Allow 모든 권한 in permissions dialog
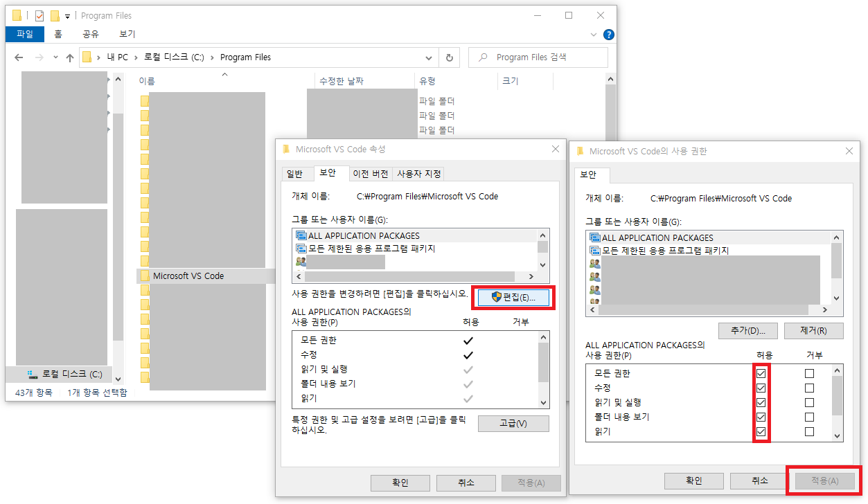The width and height of the screenshot is (868, 504). [761, 373]
